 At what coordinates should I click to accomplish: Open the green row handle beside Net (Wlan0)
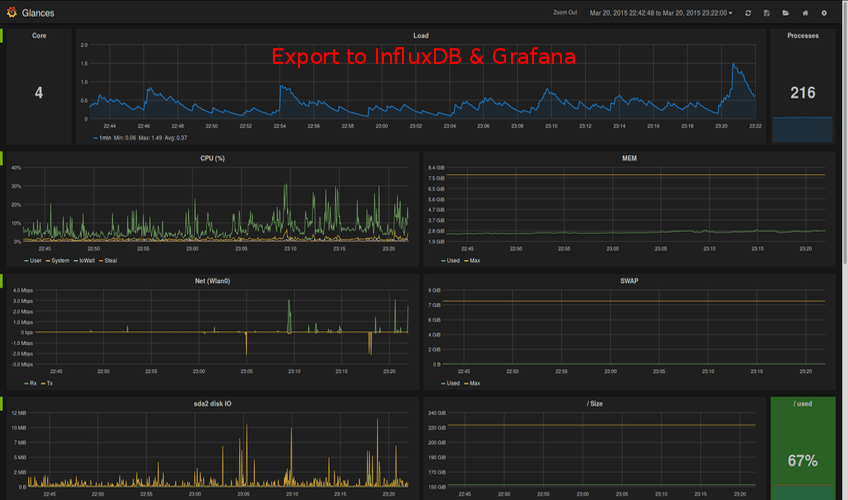(2, 281)
